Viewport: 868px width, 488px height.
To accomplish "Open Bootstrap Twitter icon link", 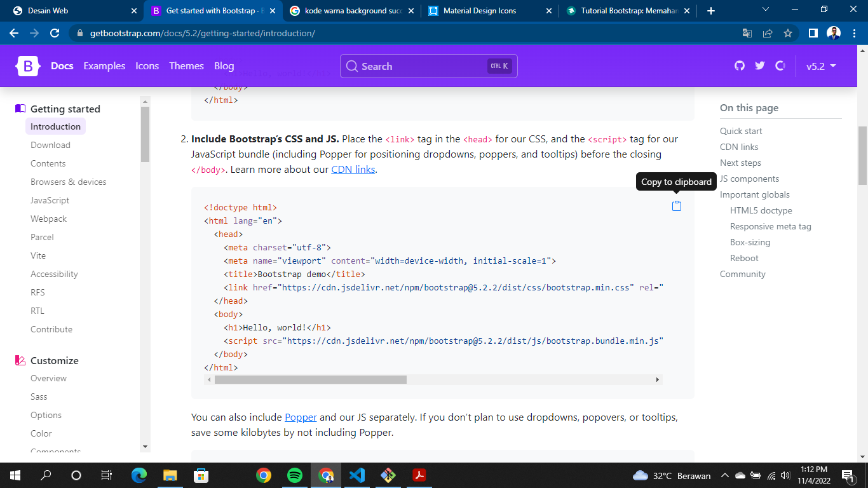I will [x=759, y=66].
